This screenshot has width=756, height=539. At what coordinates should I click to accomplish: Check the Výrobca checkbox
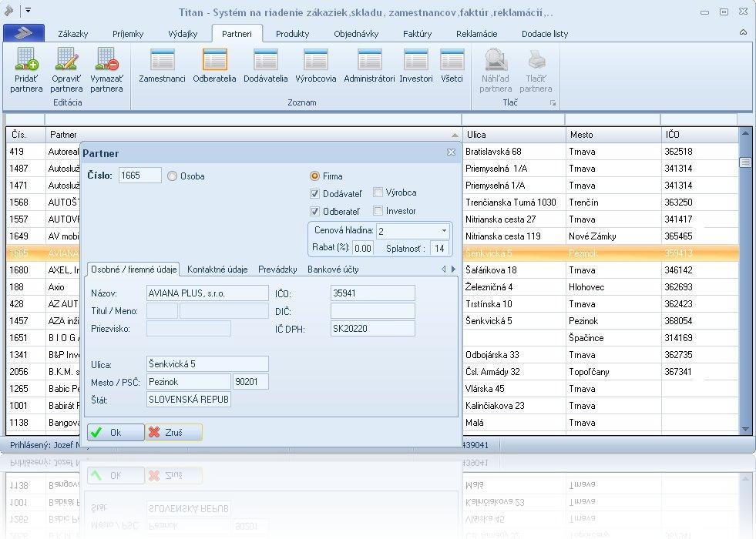[x=378, y=192]
